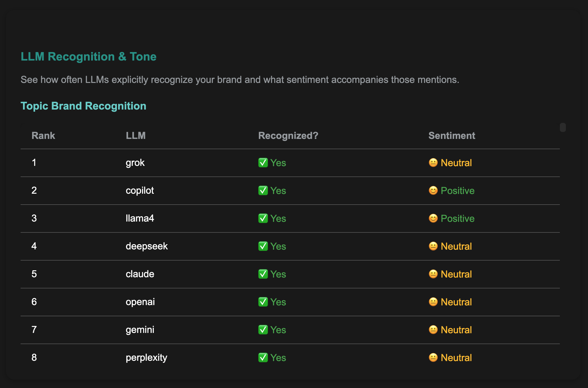Click the neutral emoji beside gemini's sentiment
Image resolution: width=588 pixels, height=388 pixels.
pyautogui.click(x=433, y=330)
